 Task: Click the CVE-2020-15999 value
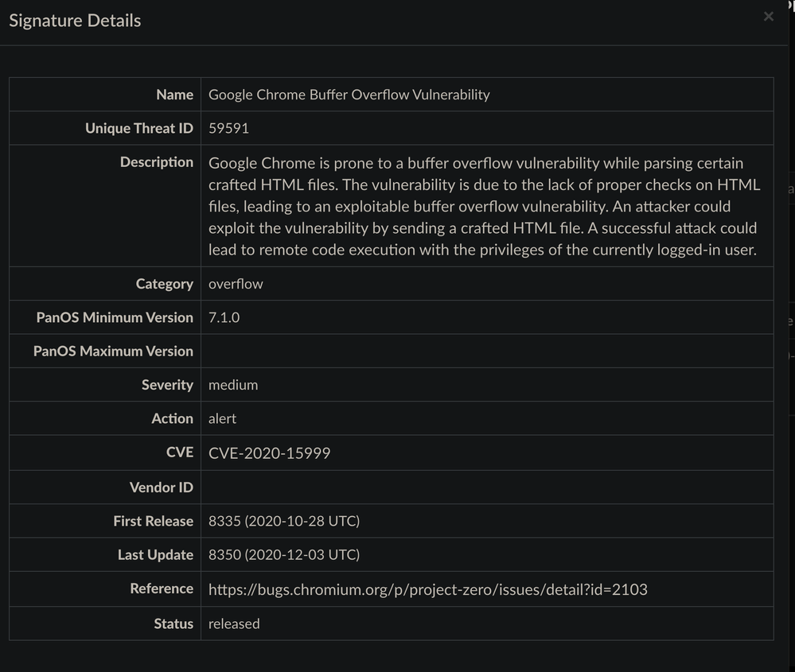coord(269,453)
